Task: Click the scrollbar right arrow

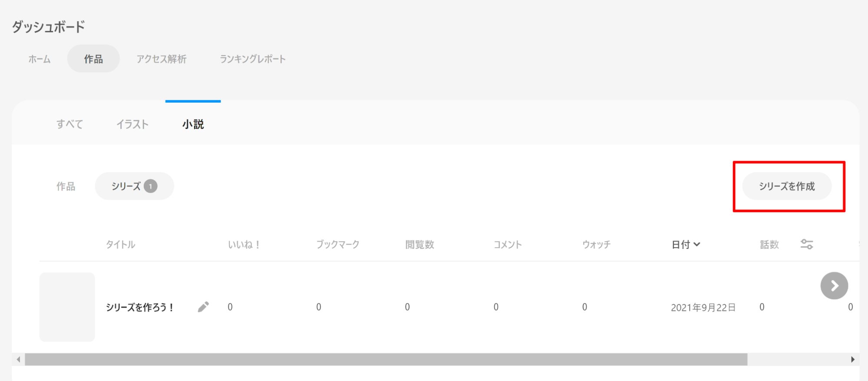Action: click(x=852, y=359)
